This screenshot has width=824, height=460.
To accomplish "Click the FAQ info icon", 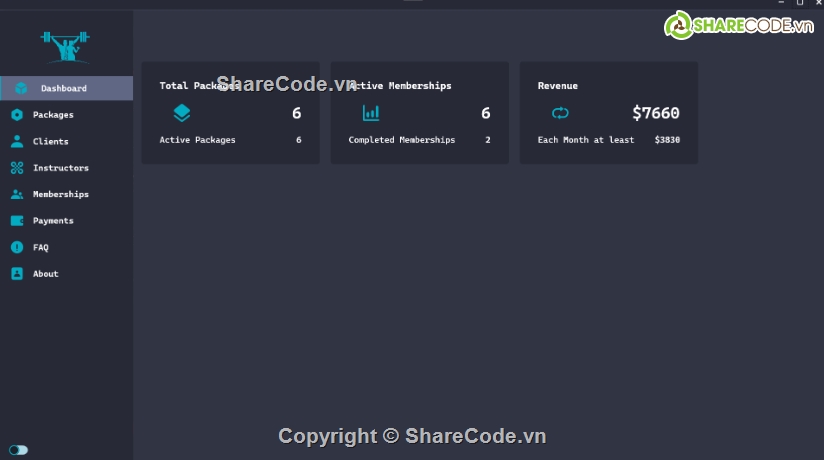I will (17, 247).
